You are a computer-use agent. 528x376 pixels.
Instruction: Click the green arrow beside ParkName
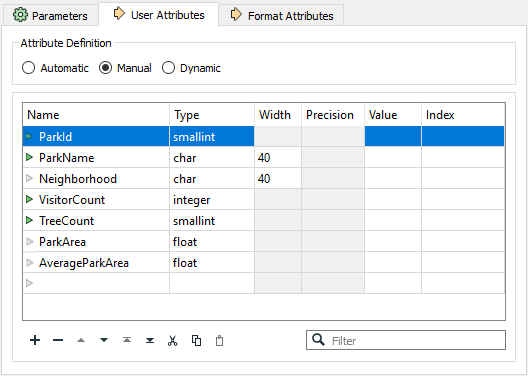point(29,157)
